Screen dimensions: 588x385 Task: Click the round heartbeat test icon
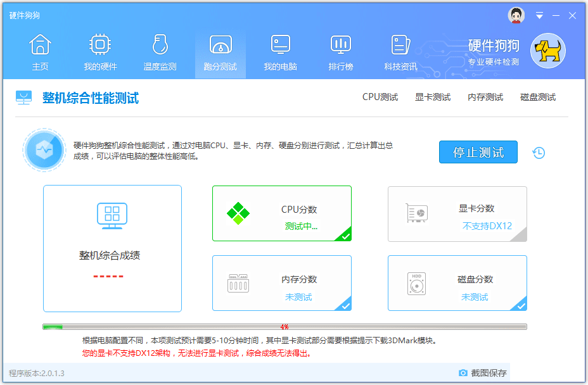coord(44,150)
